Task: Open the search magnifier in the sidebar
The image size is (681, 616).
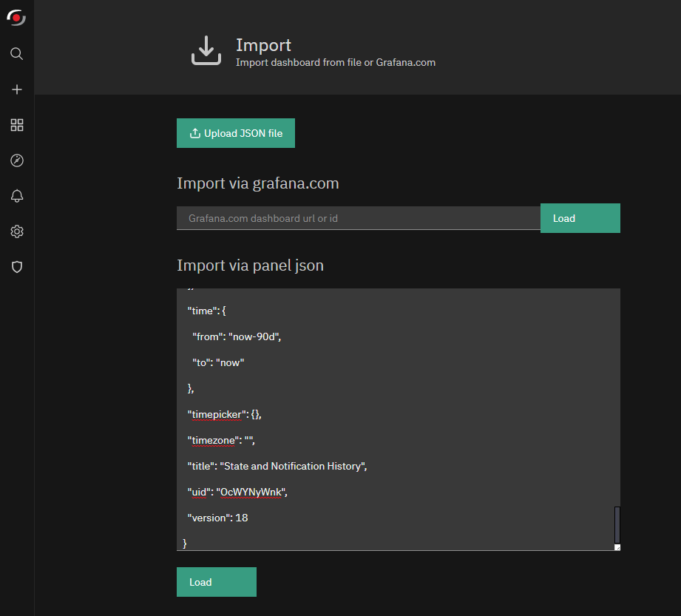Action: click(x=16, y=54)
